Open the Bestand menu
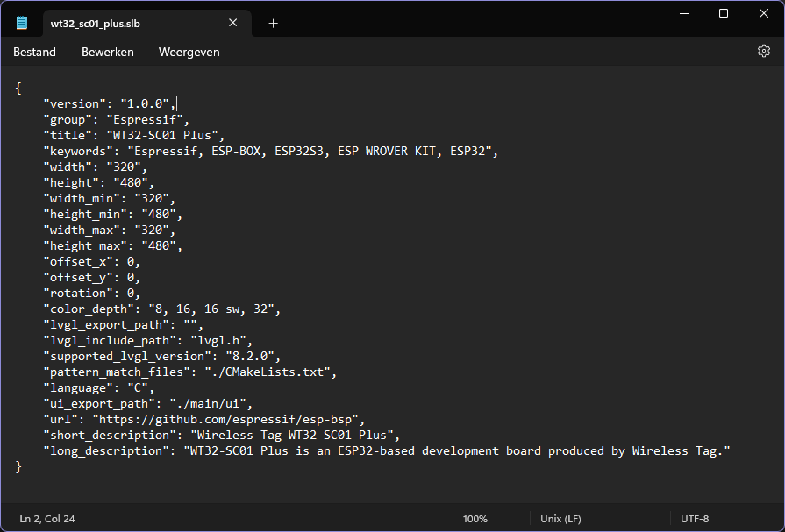Screen dimensions: 785x532 34,52
